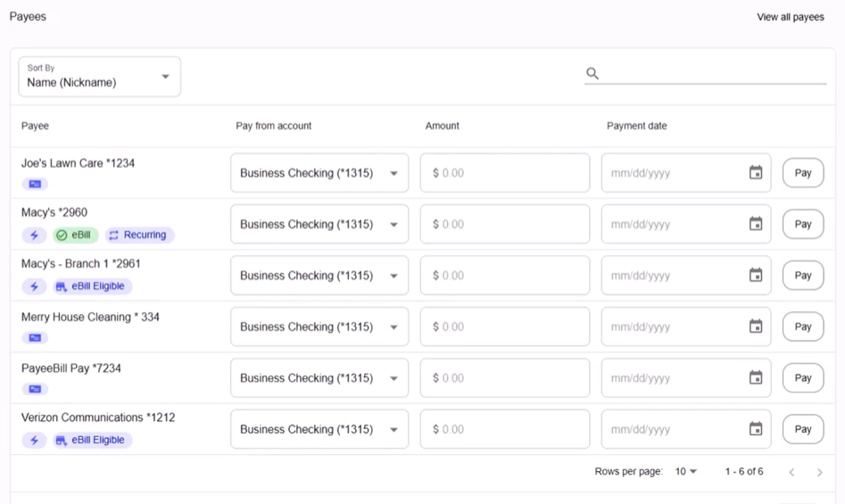Click eBill Eligible badge for Verizon Communications
The height and width of the screenshot is (504, 845).
click(x=90, y=440)
